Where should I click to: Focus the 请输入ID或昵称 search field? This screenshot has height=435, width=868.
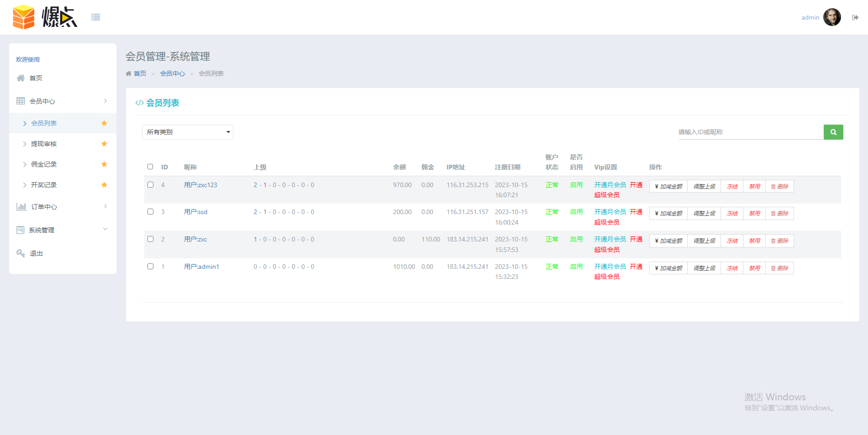751,132
